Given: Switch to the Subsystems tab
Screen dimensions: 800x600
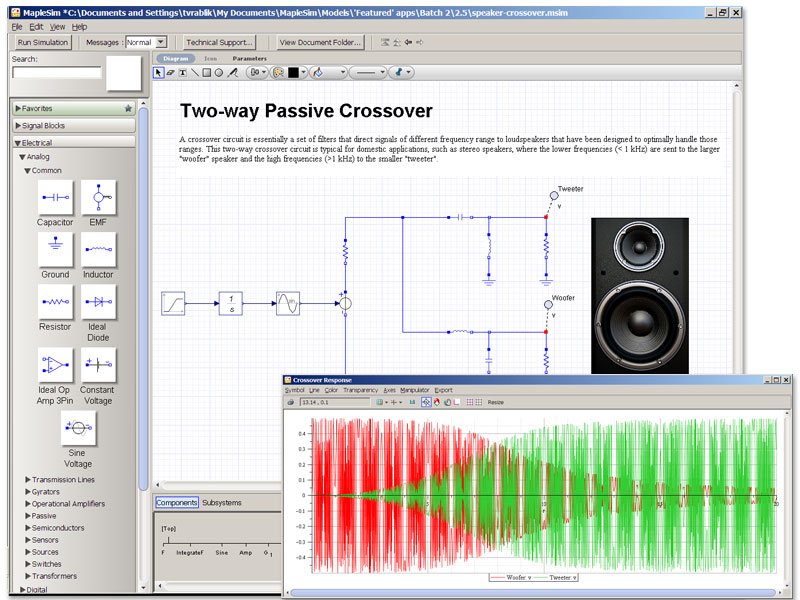Looking at the screenshot, I should [222, 502].
